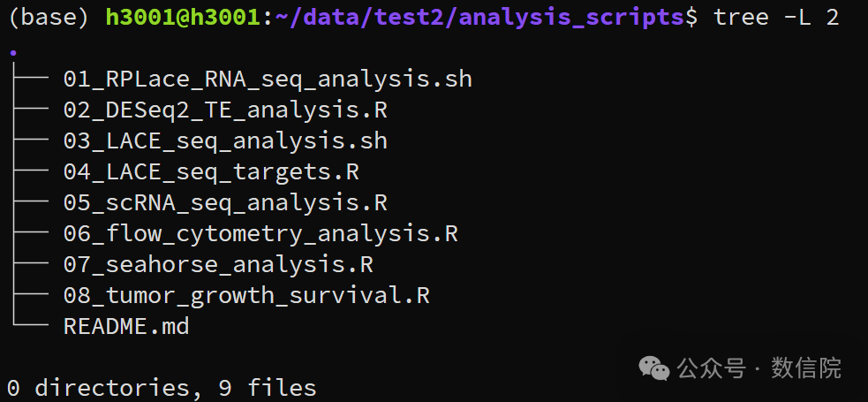Image resolution: width=868 pixels, height=402 pixels.
Task: Click the WeChat logo icon in the watermark
Action: 655,368
